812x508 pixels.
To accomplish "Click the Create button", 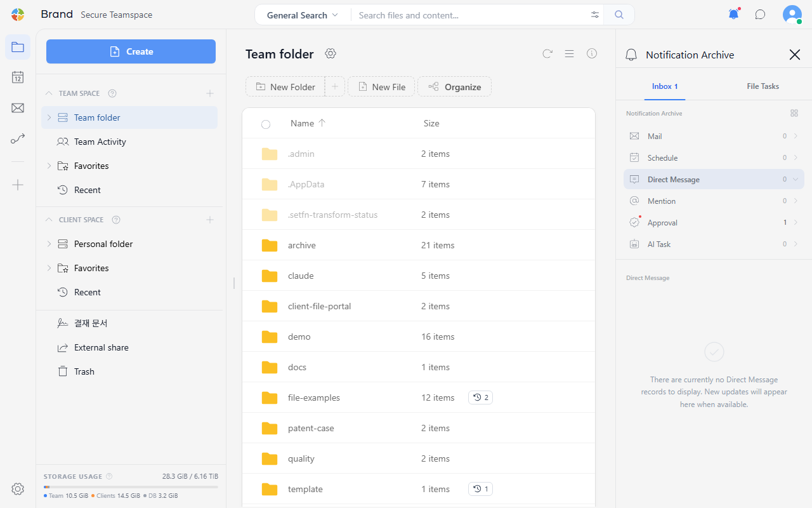I will 131,51.
